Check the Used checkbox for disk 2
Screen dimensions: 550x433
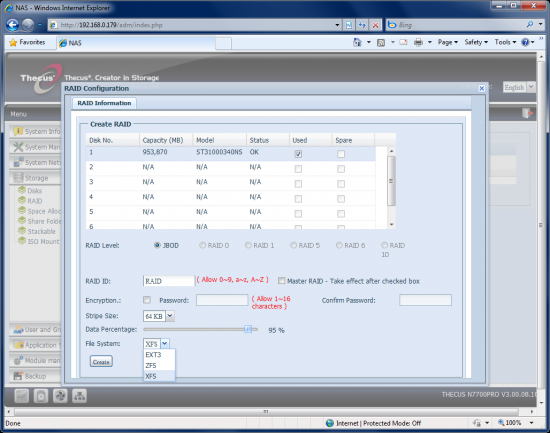click(298, 169)
